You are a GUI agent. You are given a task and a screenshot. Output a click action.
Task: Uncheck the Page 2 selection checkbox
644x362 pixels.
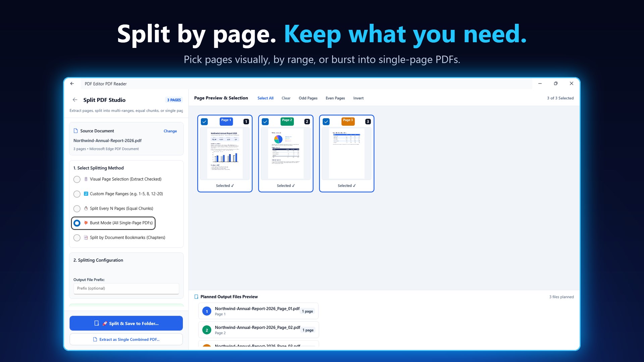coord(265,122)
